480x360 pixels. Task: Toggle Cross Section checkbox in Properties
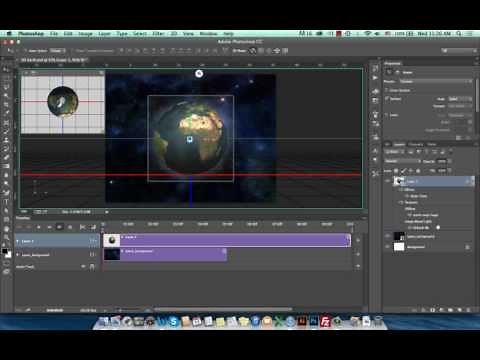[387, 90]
